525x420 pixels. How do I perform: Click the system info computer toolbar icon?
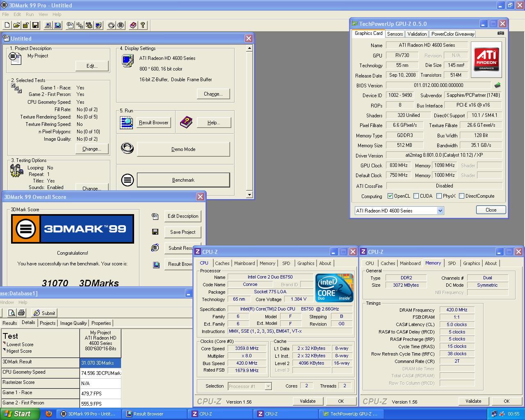48,25
